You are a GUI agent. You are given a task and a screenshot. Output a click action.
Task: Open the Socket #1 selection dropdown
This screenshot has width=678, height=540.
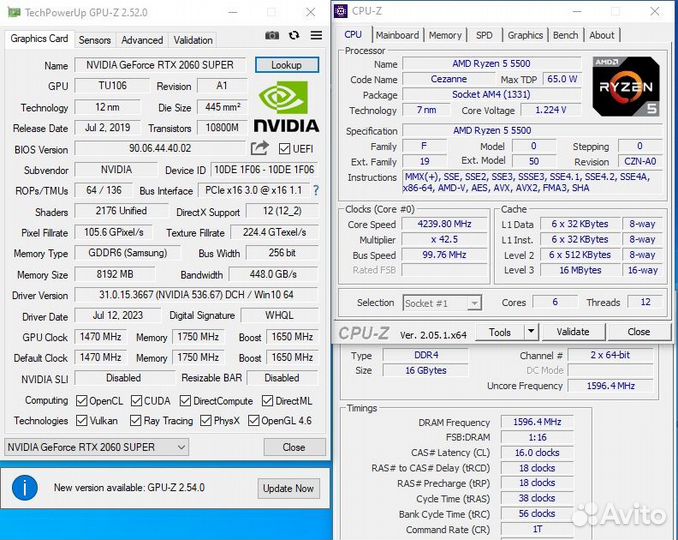(442, 303)
